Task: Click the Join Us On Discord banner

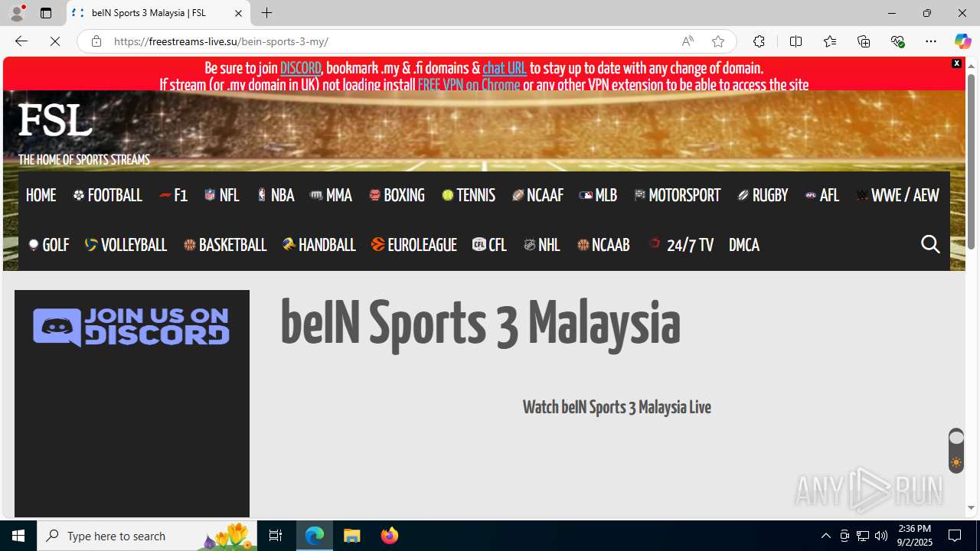Action: point(131,328)
